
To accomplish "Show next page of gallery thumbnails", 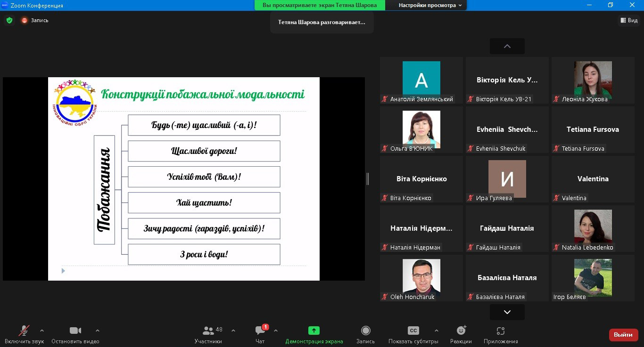I will click(x=507, y=312).
